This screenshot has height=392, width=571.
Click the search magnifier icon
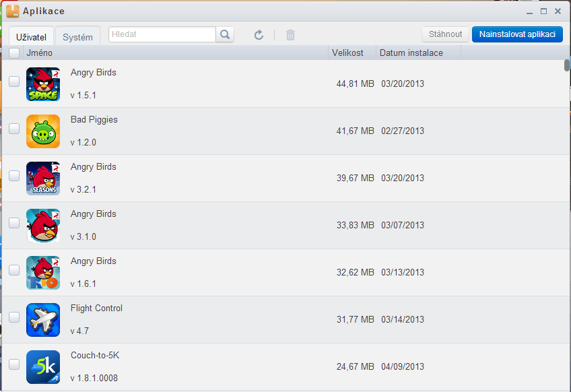(225, 34)
